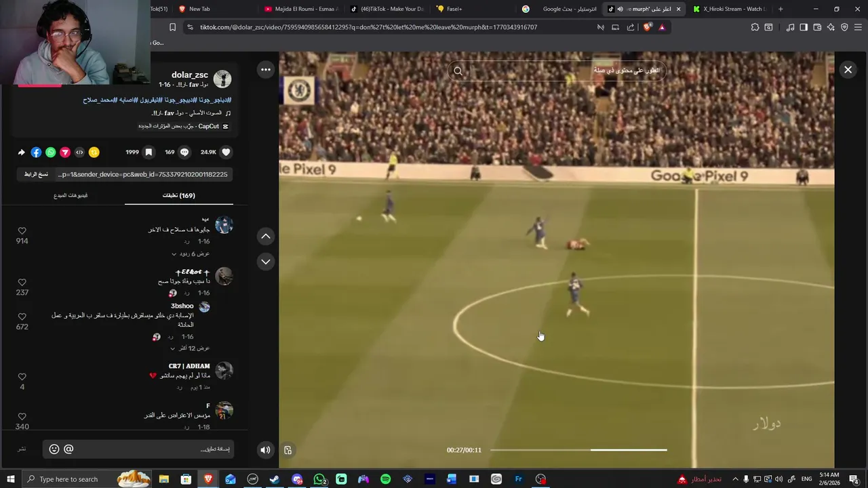Open the browser main menu
868x488 pixels.
[x=858, y=27]
